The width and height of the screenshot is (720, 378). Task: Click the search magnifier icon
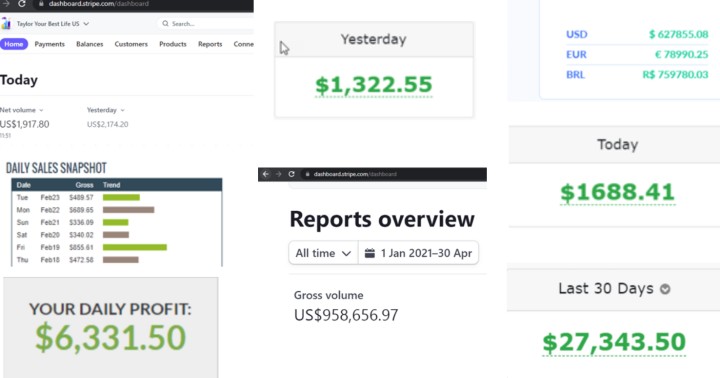[165, 23]
